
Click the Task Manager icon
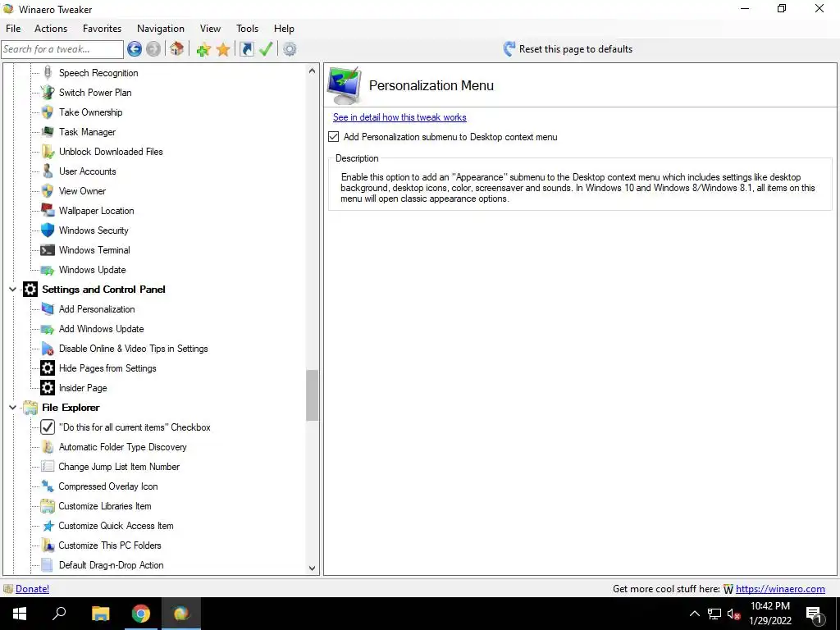[x=48, y=132]
